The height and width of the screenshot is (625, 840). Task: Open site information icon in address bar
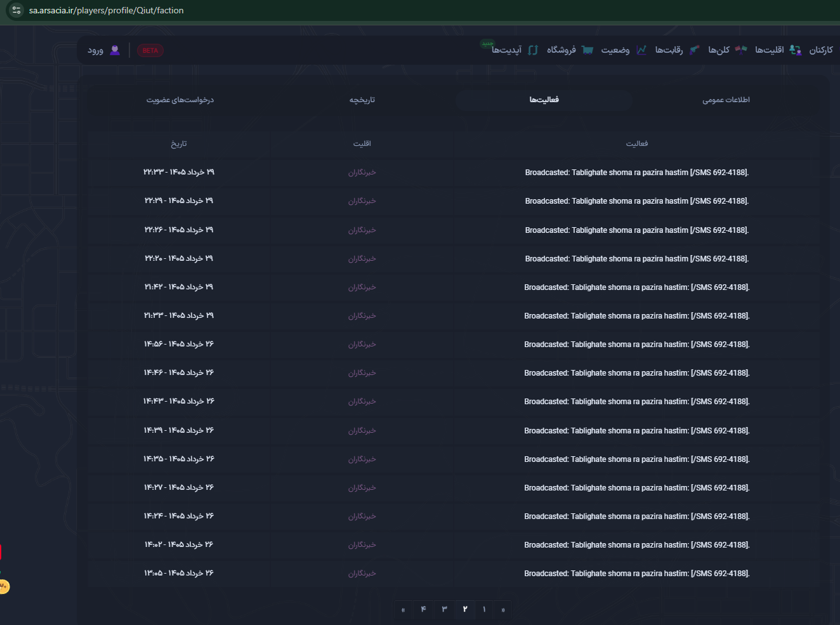(x=16, y=10)
